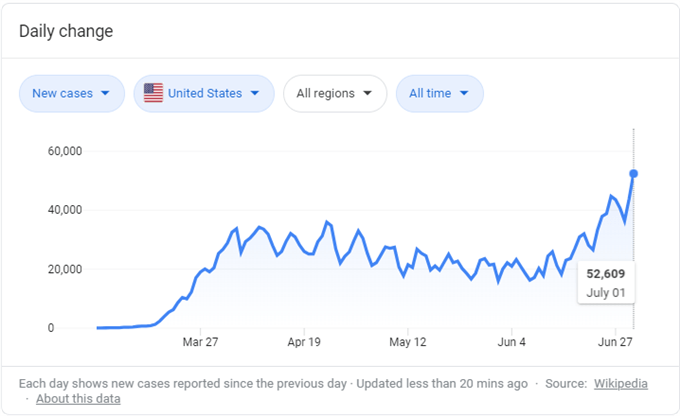Click the 52,609 July 01 tooltip
The image size is (680, 416).
tap(606, 283)
